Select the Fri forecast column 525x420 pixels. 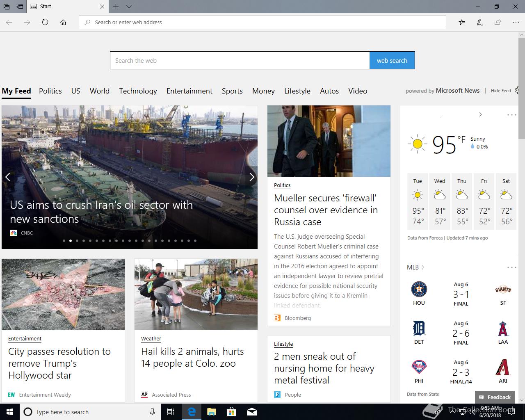[484, 201]
